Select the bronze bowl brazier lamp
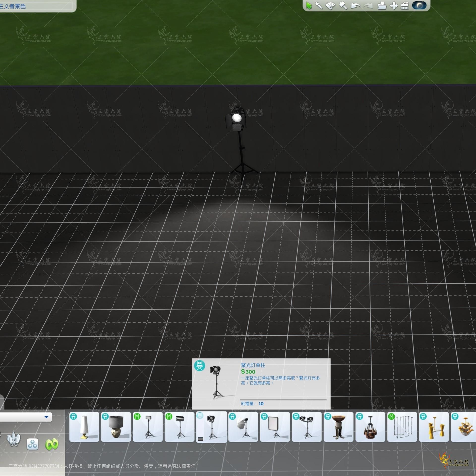 point(338,427)
